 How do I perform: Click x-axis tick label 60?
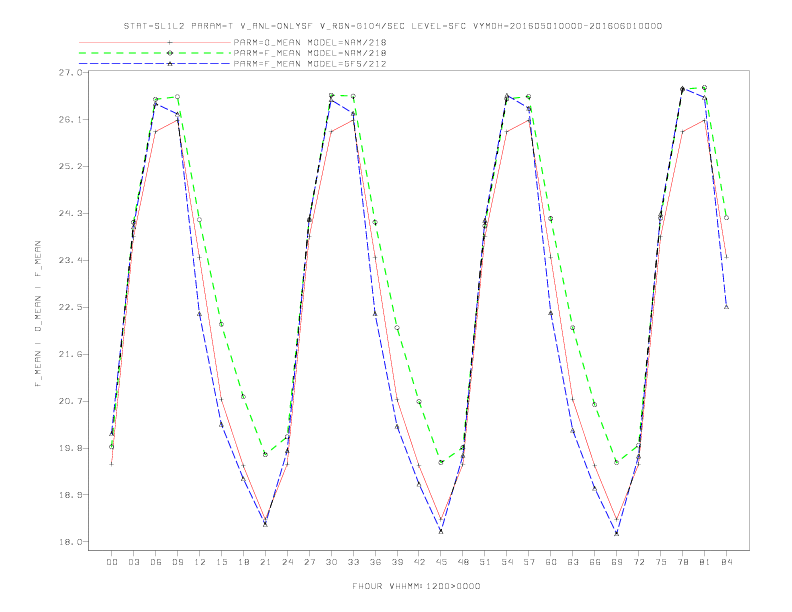pyautogui.click(x=551, y=562)
